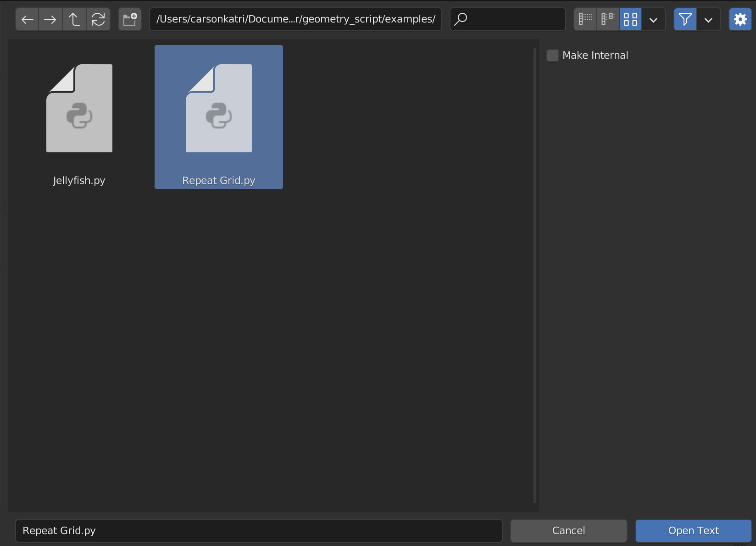This screenshot has height=546, width=756.
Task: Enable the Make Internal checkbox
Action: [553, 56]
